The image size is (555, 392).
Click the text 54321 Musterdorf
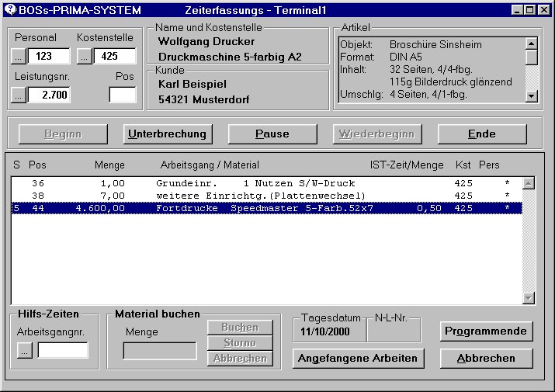204,99
